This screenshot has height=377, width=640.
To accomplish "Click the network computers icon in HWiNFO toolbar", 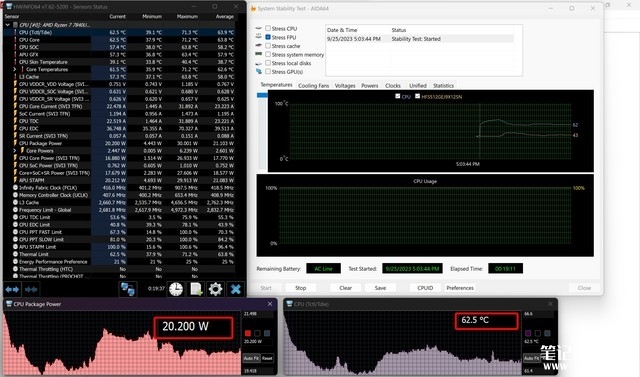I will (x=128, y=289).
